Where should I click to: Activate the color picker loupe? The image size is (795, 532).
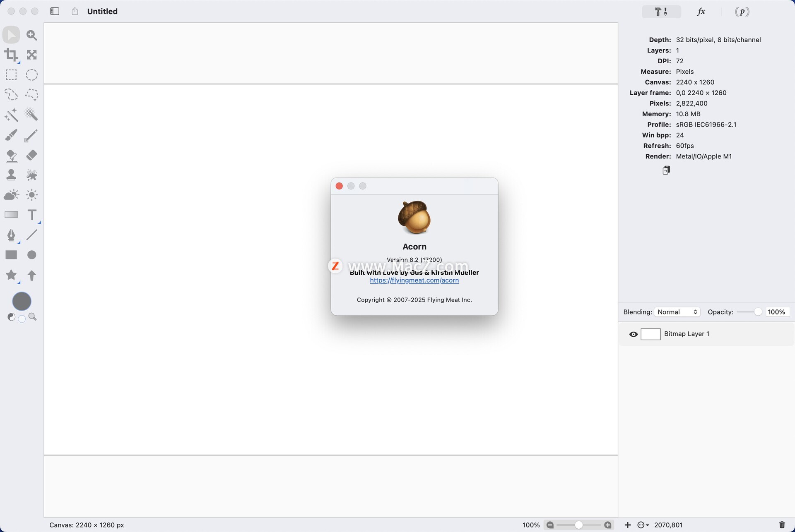tap(32, 317)
